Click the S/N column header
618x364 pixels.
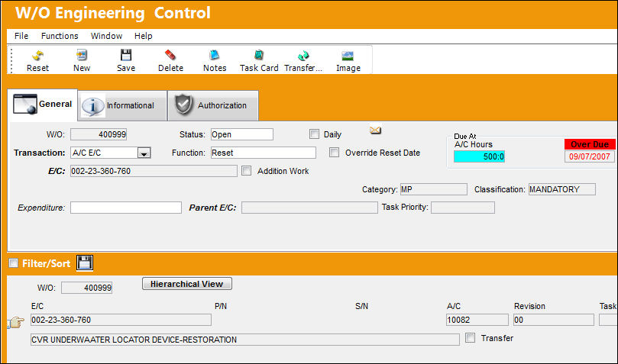tap(361, 306)
